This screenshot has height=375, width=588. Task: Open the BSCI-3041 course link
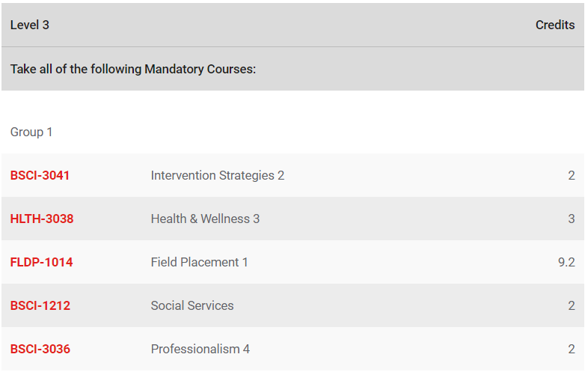[x=40, y=176]
